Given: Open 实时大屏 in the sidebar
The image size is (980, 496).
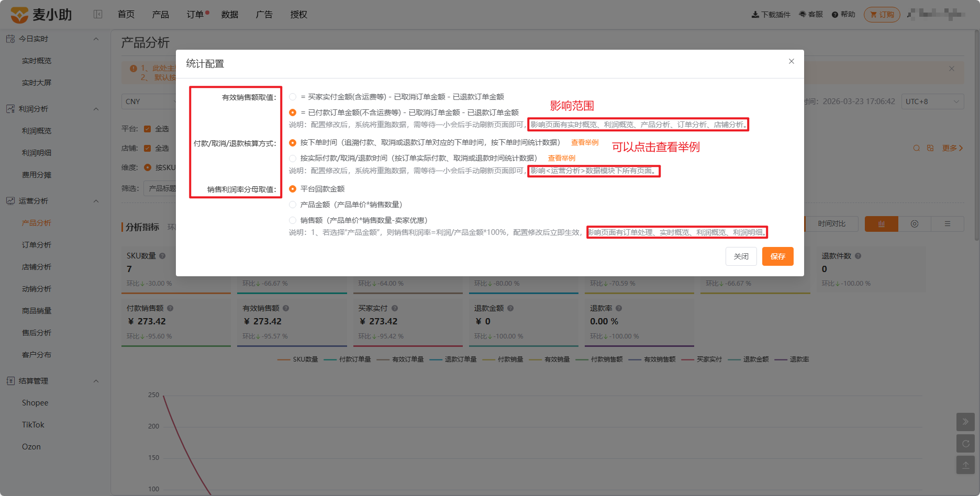Looking at the screenshot, I should point(37,83).
